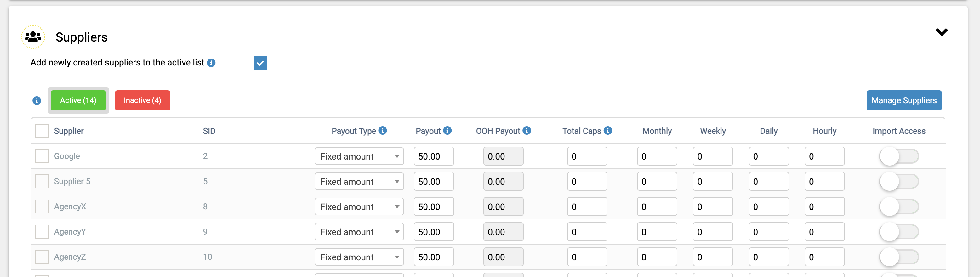Open Payout Type dropdown for AgencyX
Viewport: 980px width, 277px height.
click(x=359, y=206)
